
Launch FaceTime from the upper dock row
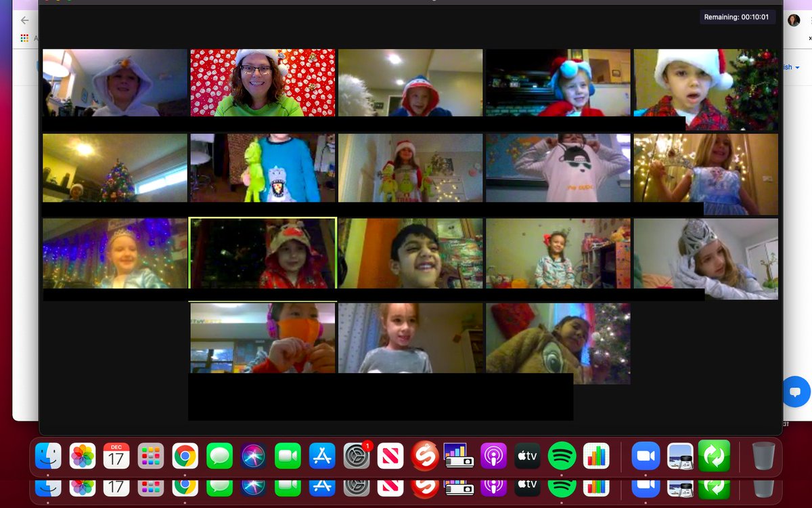pyautogui.click(x=288, y=456)
